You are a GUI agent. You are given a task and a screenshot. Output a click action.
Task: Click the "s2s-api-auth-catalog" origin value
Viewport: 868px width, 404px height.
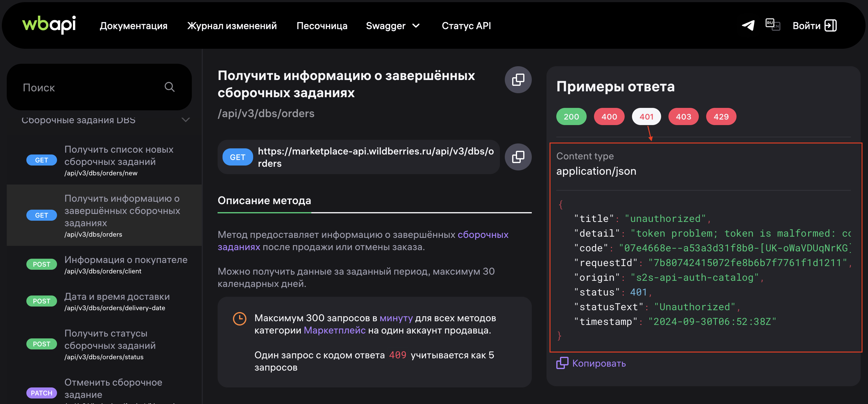[694, 278]
